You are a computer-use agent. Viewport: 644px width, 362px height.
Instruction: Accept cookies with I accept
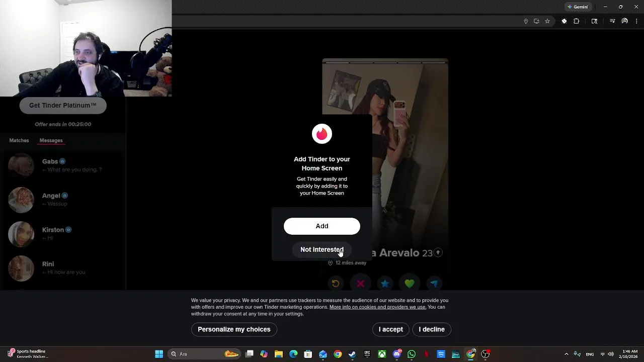[x=391, y=329]
